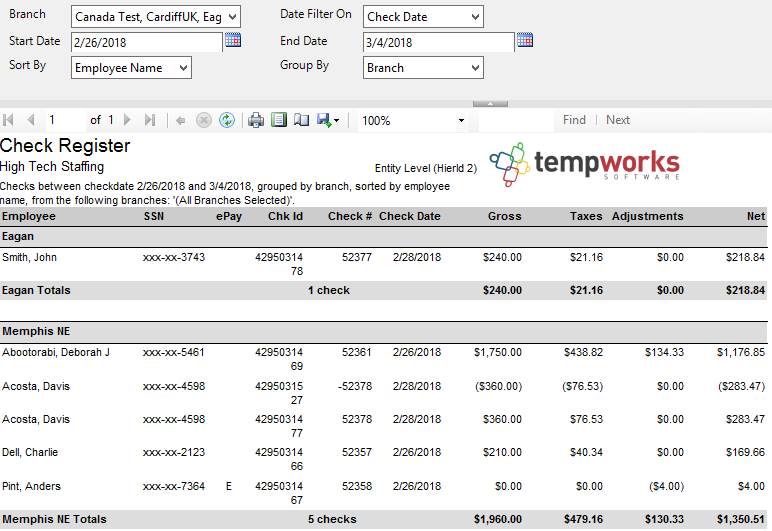
Task: Click the ePay column header
Action: pos(229,217)
